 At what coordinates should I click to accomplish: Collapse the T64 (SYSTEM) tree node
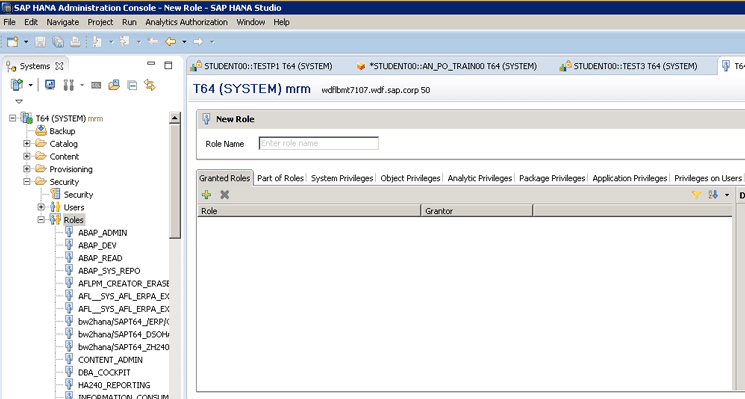click(x=12, y=118)
